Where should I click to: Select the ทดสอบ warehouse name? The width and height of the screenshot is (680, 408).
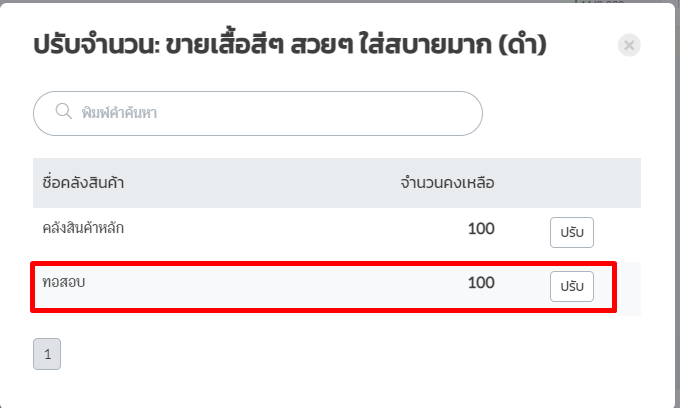(64, 282)
